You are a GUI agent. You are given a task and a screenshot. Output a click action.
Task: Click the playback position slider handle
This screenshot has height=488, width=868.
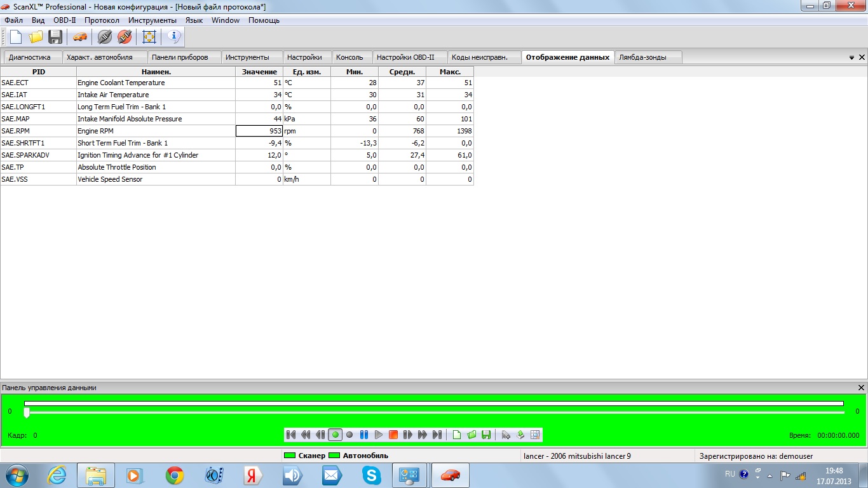point(27,413)
